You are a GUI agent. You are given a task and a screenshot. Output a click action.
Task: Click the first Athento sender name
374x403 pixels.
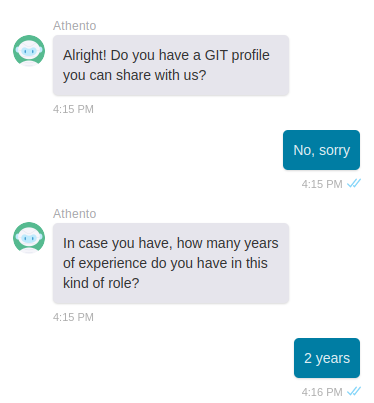coord(75,26)
